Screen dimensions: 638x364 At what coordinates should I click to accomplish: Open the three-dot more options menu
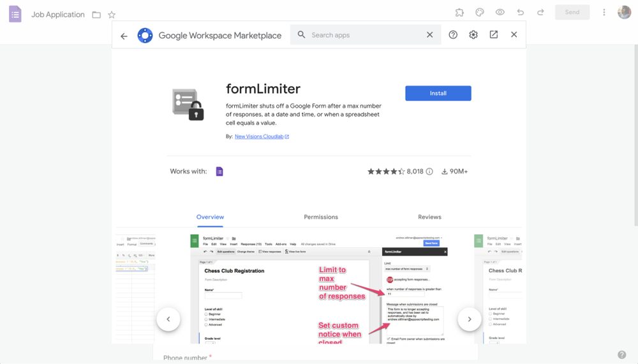click(604, 13)
